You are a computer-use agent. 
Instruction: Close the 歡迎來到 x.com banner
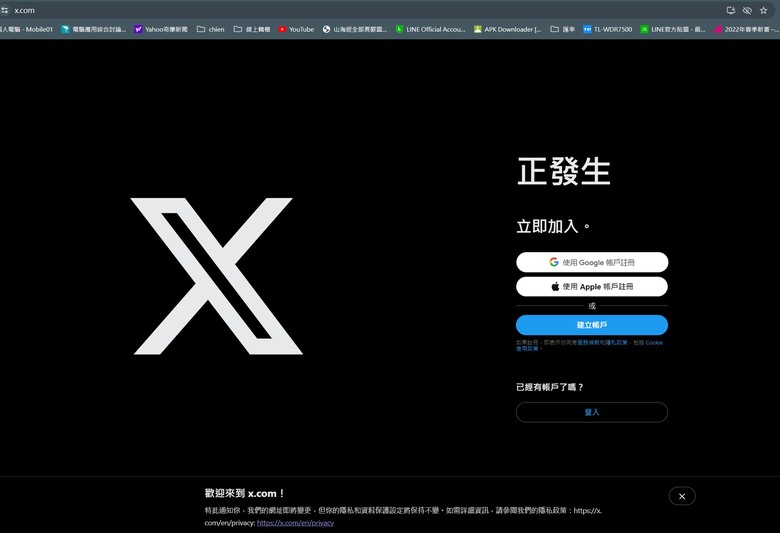(682, 496)
